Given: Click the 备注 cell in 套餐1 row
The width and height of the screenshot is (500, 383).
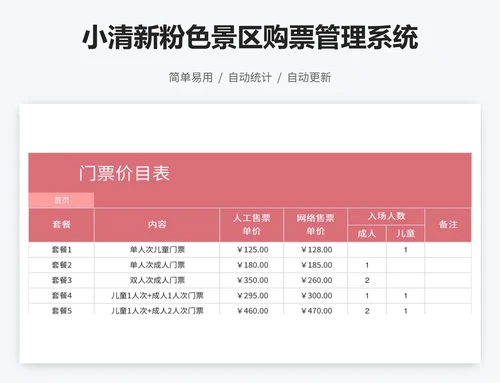Looking at the screenshot, I should [448, 250].
